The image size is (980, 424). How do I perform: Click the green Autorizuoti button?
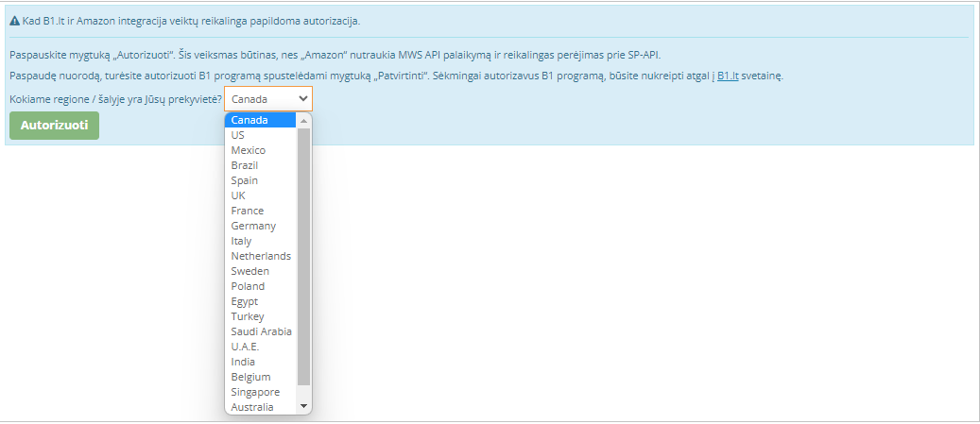[54, 126]
